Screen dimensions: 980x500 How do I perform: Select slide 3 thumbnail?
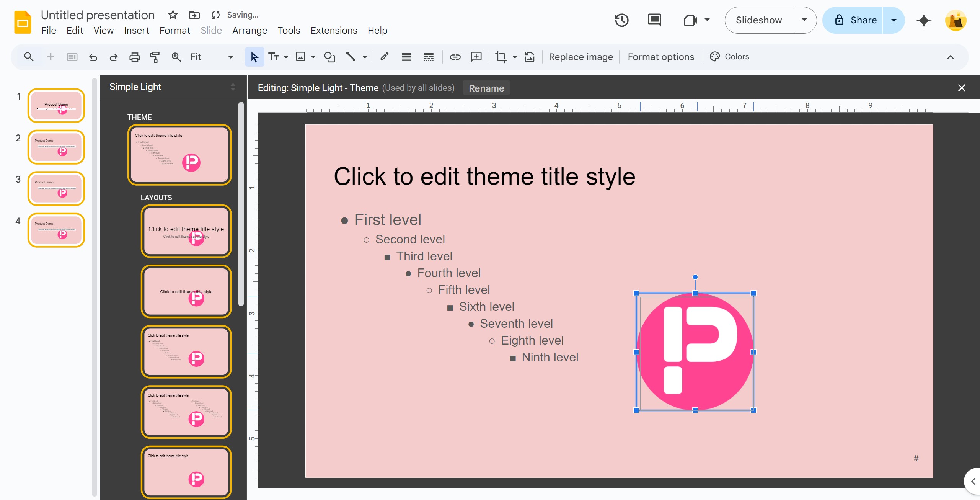tap(56, 189)
